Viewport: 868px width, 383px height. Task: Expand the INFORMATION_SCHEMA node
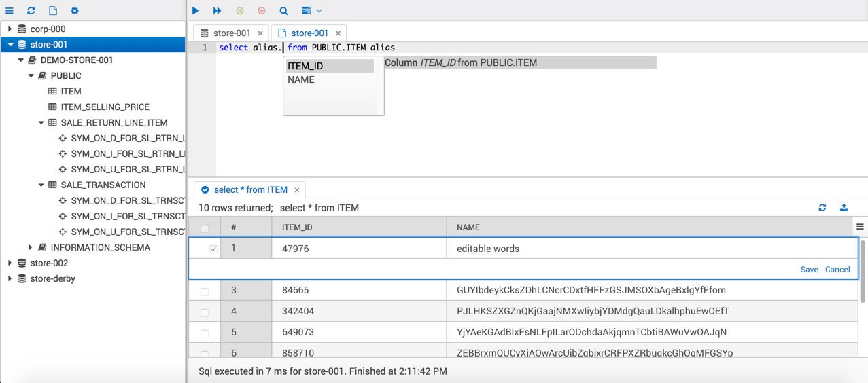[x=31, y=248]
